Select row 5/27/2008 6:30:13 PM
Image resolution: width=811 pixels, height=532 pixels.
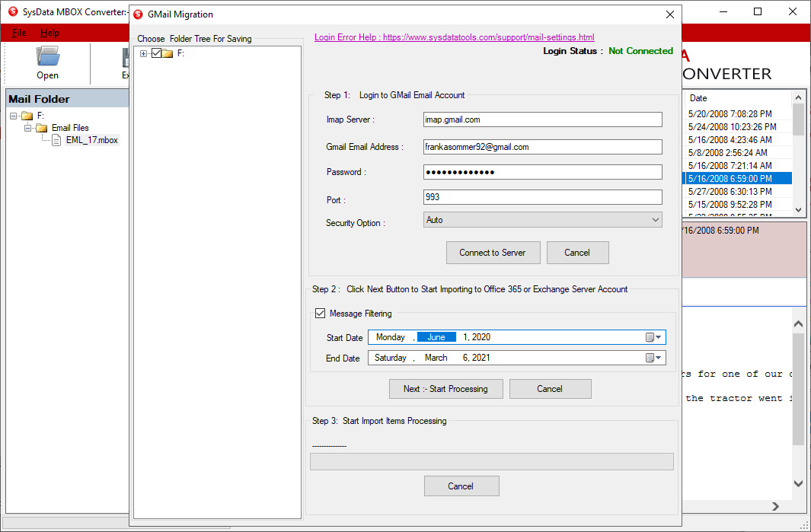(x=739, y=191)
